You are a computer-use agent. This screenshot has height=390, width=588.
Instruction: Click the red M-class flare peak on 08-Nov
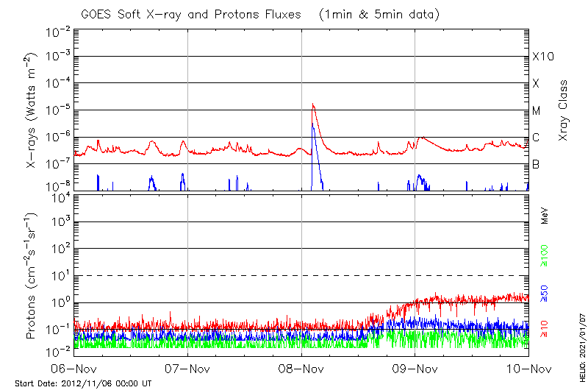pyautogui.click(x=313, y=105)
